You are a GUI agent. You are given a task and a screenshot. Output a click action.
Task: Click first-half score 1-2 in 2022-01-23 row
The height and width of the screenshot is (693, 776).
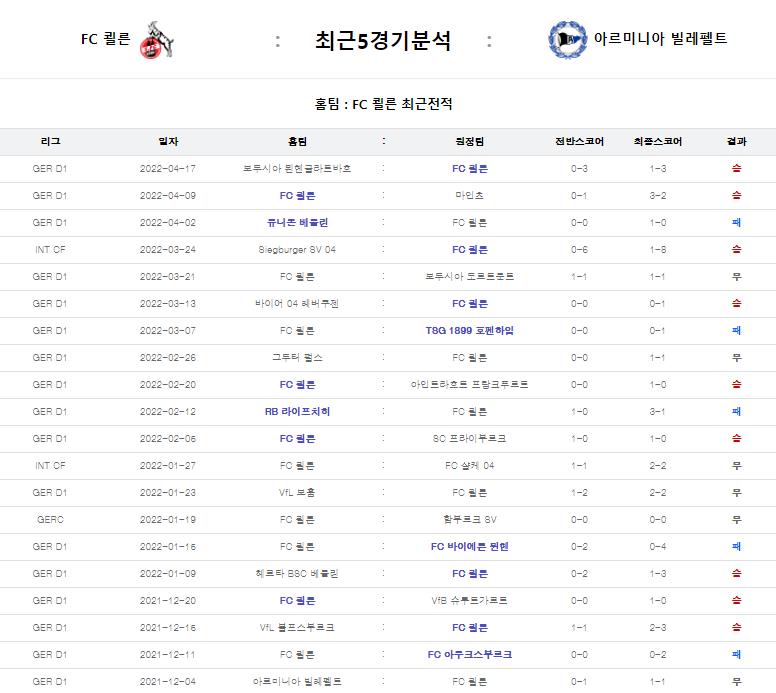click(579, 493)
